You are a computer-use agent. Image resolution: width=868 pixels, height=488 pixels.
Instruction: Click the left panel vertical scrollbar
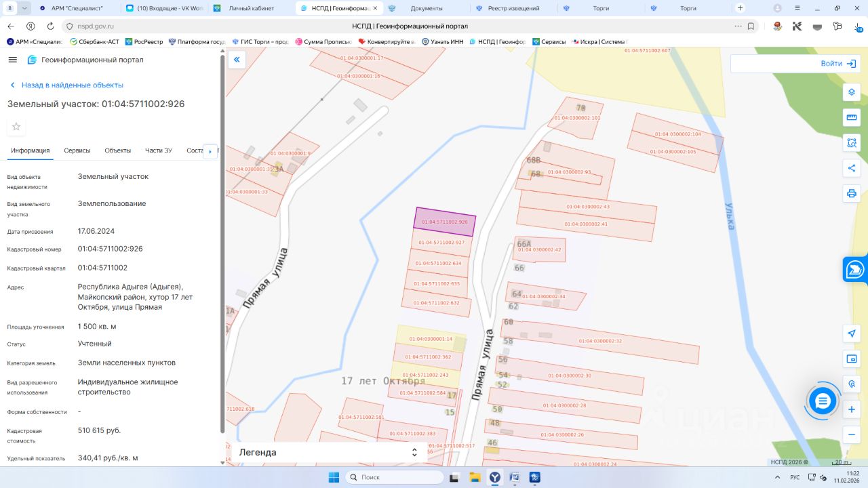tap(222, 244)
